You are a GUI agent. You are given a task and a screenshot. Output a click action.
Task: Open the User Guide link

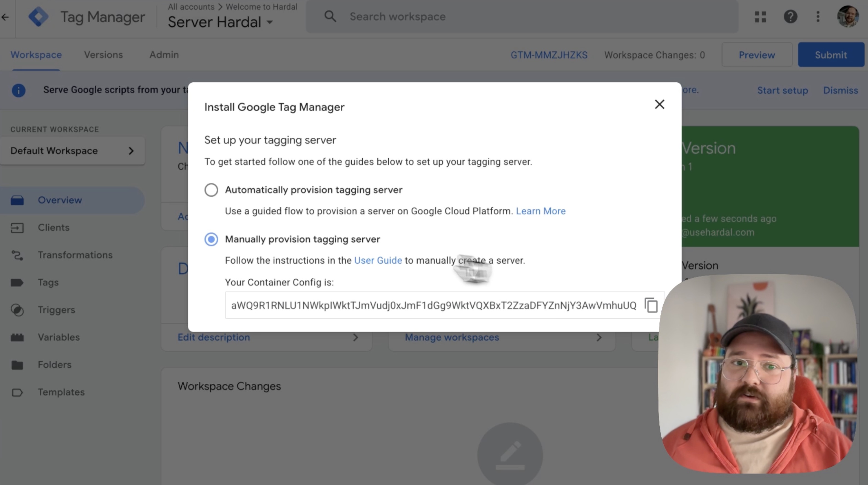pyautogui.click(x=378, y=261)
